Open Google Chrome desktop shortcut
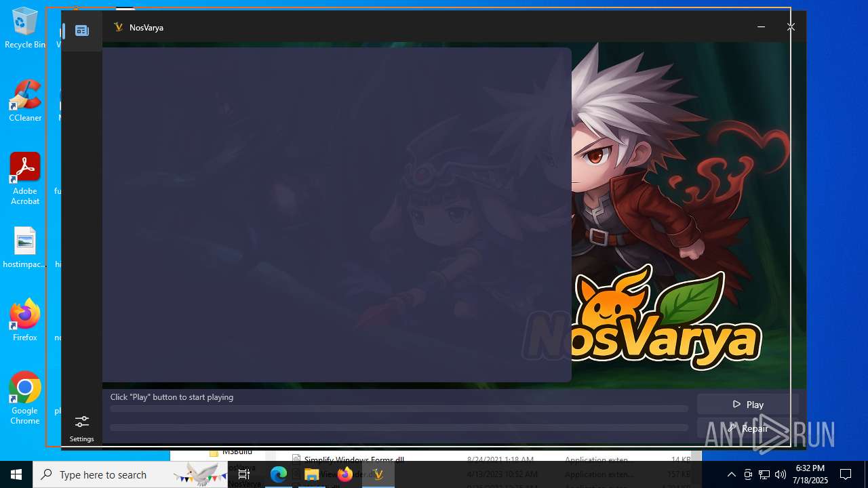 coord(25,399)
